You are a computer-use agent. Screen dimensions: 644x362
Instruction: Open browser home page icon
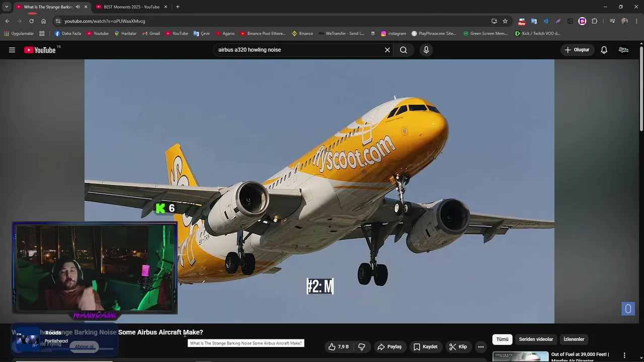point(43,21)
